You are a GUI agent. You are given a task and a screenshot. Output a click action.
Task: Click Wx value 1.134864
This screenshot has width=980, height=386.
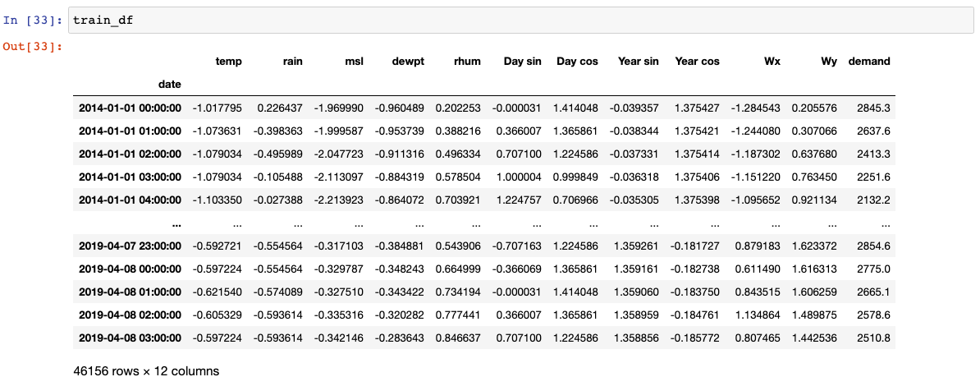[x=758, y=315]
